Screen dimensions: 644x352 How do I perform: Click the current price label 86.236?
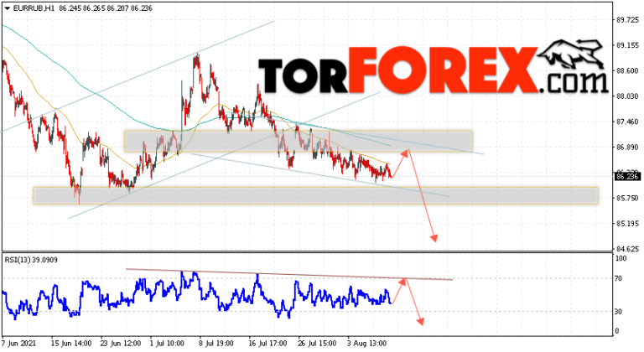626,177
